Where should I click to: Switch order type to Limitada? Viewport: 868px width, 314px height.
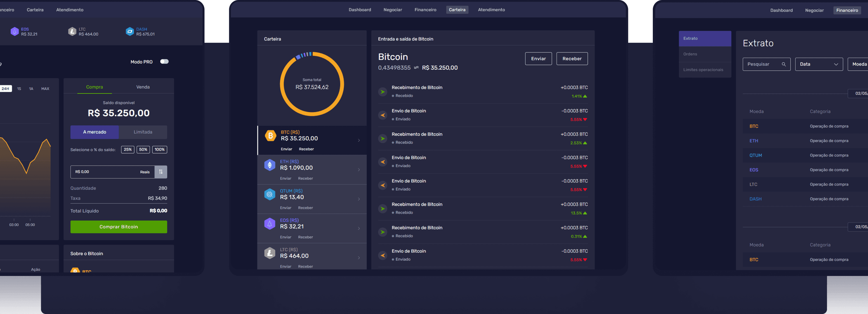pyautogui.click(x=143, y=132)
